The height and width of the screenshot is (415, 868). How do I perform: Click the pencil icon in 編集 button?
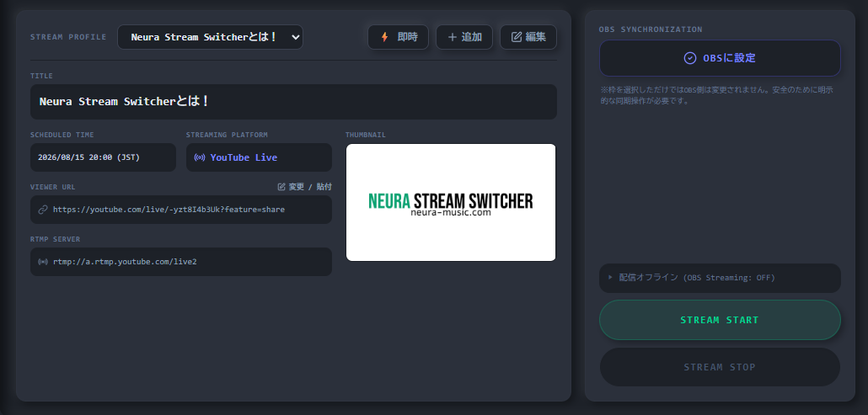(517, 37)
